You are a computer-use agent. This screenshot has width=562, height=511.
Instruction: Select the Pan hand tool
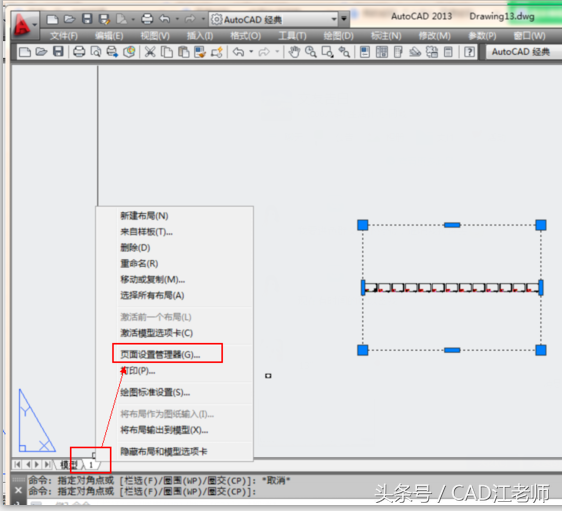pos(294,52)
